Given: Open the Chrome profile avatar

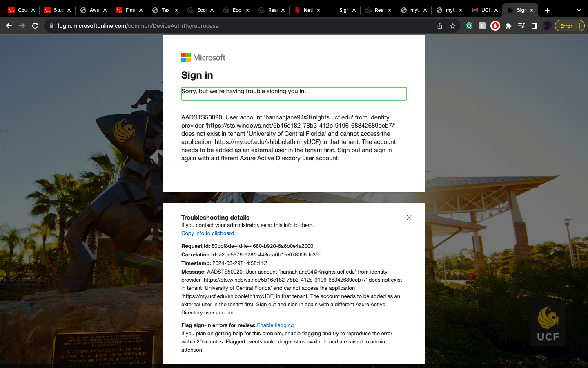Looking at the screenshot, I should tap(548, 26).
